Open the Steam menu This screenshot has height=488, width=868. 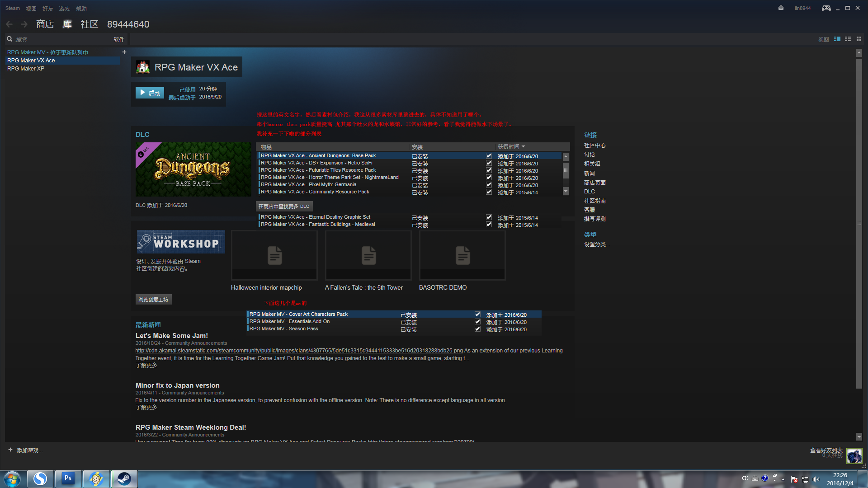13,9
